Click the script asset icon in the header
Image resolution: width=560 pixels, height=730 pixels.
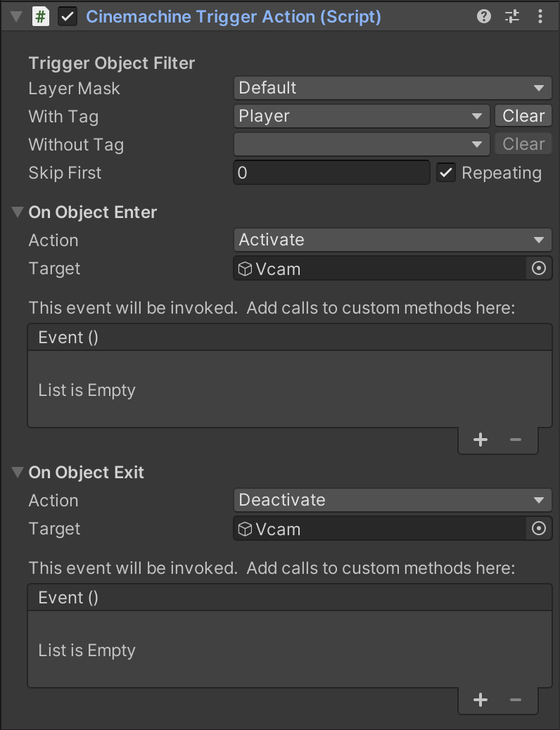(x=40, y=15)
